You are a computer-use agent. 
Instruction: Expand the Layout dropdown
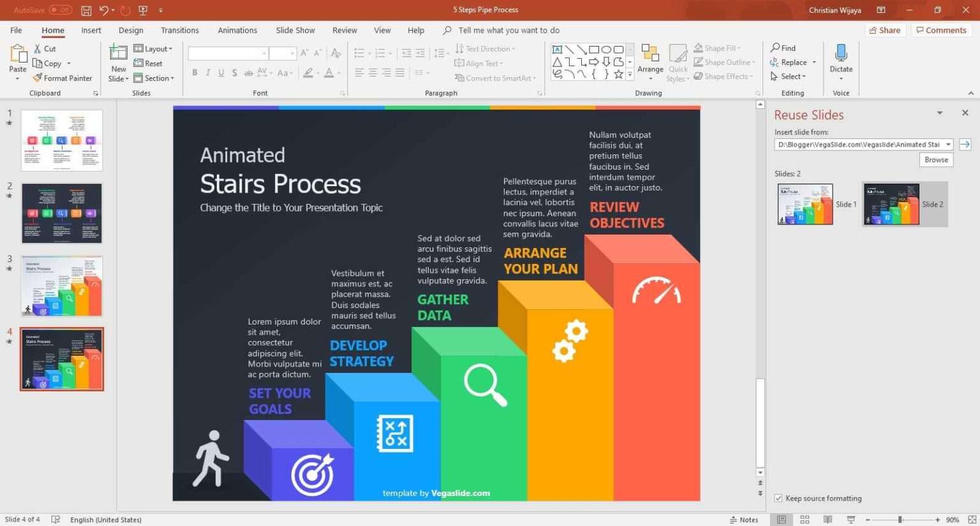click(153, 48)
